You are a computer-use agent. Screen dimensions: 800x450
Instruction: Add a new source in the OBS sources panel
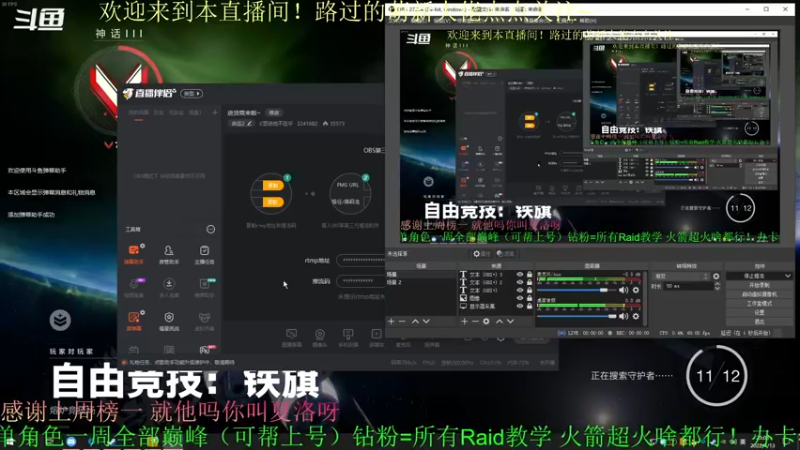pos(464,321)
